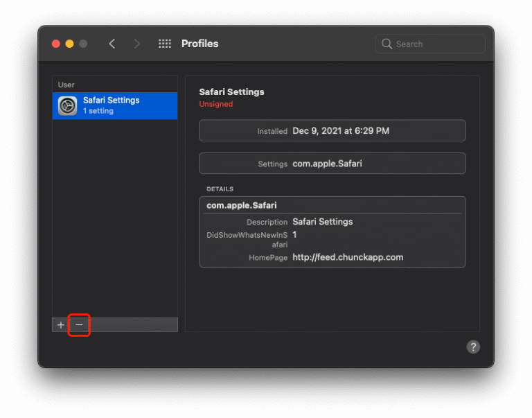532x418 pixels.
Task: Click the minus button to remove profile
Action: pyautogui.click(x=79, y=325)
